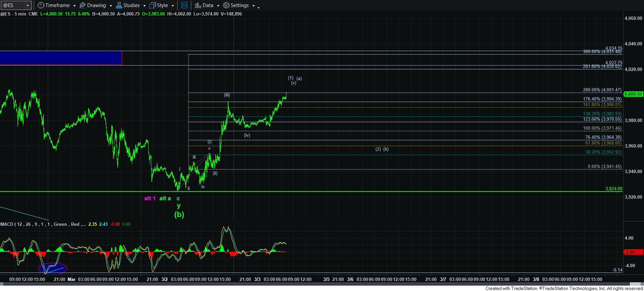
Task: Click the Timeframe clock icon
Action: tap(41, 5)
